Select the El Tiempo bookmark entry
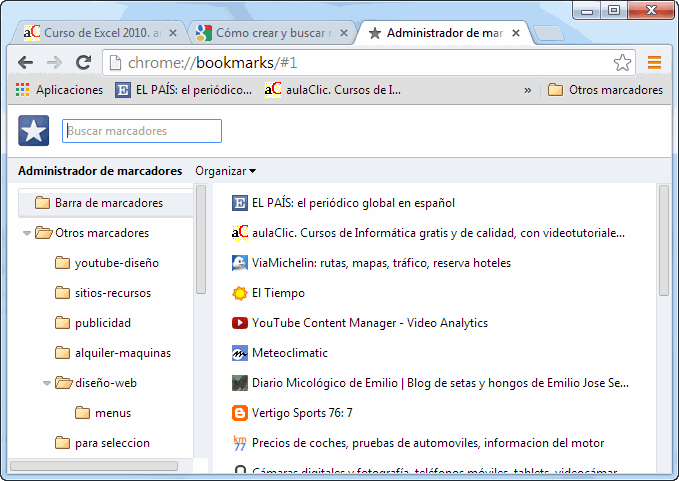679x481 pixels. point(278,293)
